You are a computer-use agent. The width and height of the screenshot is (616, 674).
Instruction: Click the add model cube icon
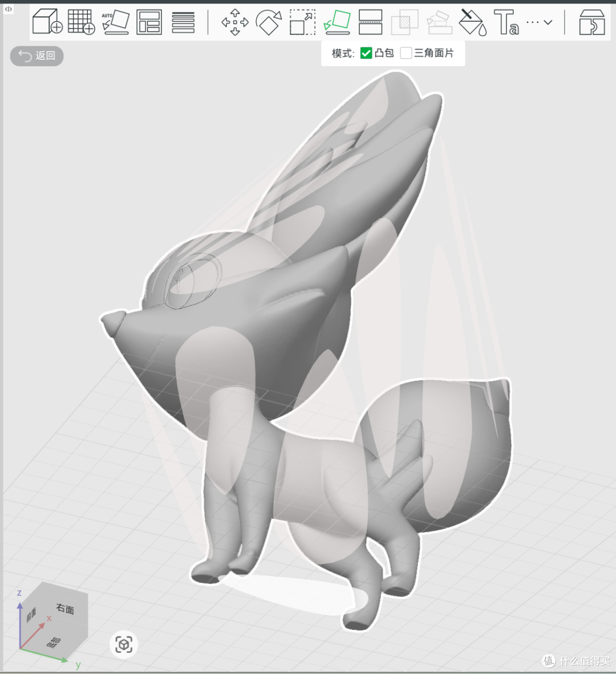pyautogui.click(x=47, y=22)
